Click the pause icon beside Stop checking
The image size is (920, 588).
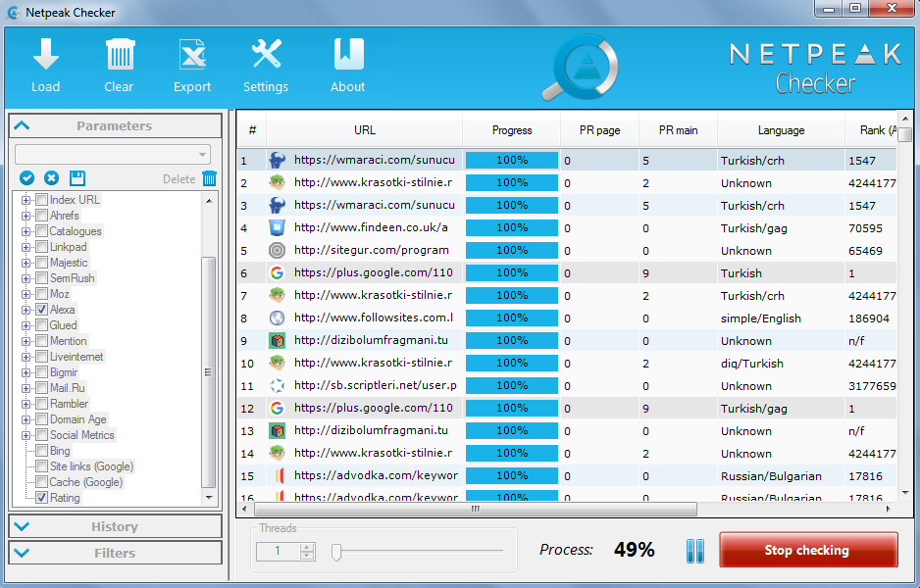[x=695, y=551]
